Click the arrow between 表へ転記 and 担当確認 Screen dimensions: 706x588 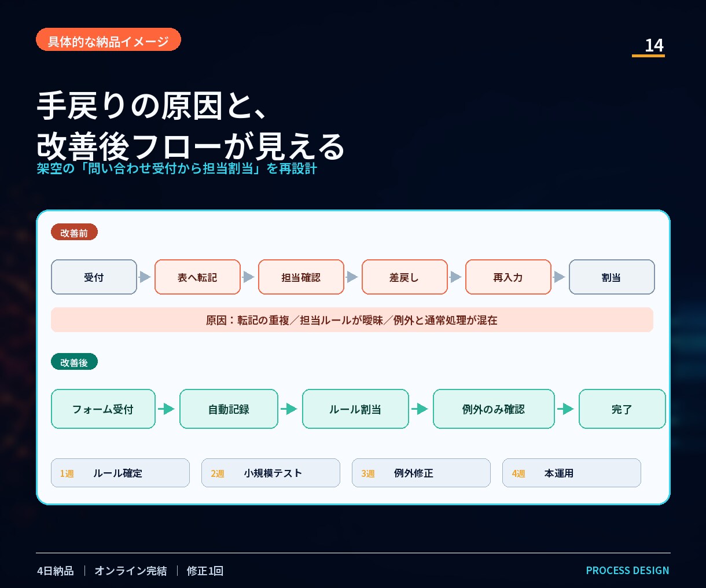pyautogui.click(x=248, y=277)
